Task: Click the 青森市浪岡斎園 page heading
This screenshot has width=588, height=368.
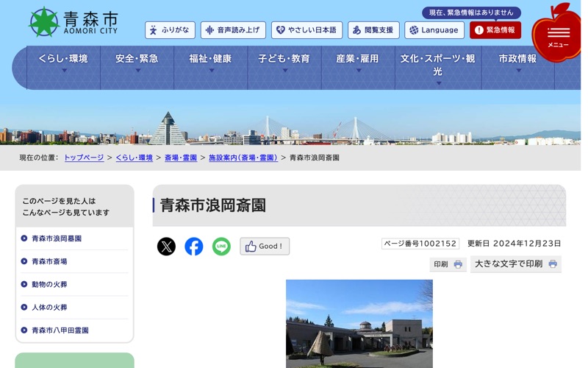Action: 213,205
